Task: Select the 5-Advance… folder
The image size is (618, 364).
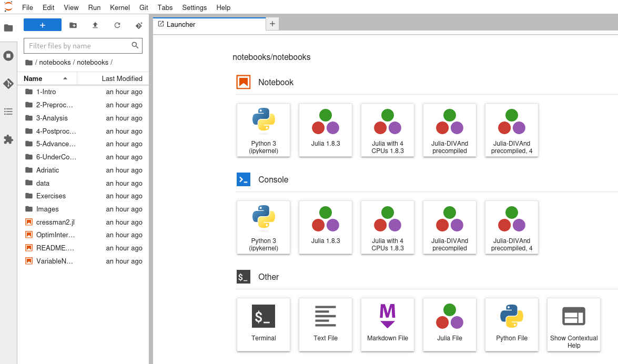Action: [83, 144]
